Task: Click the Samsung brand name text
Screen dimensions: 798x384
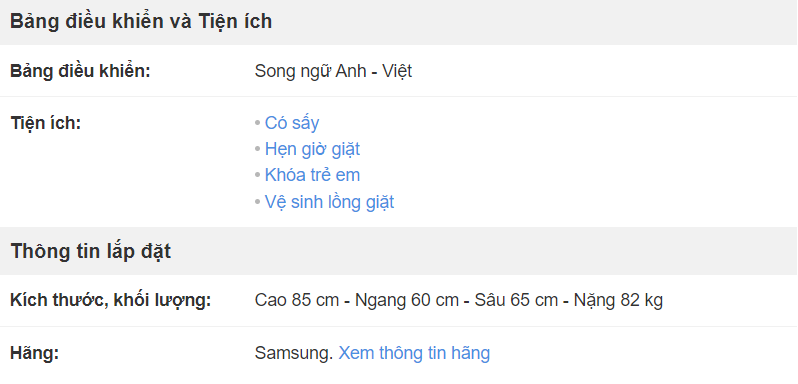Action: click(294, 353)
